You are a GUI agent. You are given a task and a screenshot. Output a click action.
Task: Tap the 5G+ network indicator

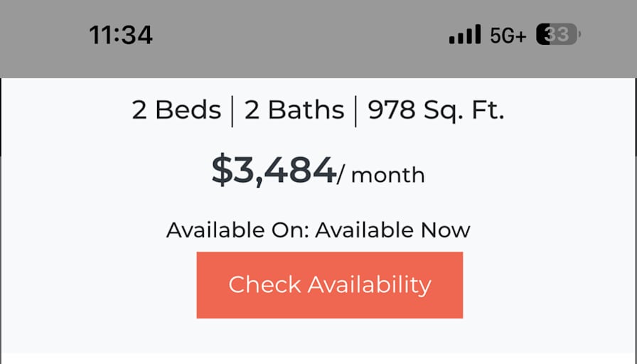point(508,36)
